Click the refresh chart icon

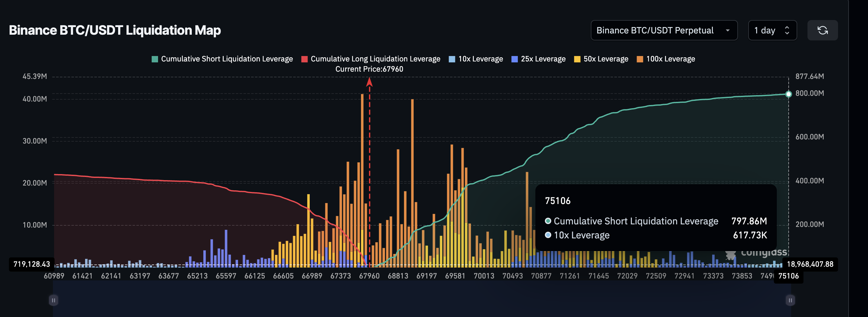click(x=822, y=30)
